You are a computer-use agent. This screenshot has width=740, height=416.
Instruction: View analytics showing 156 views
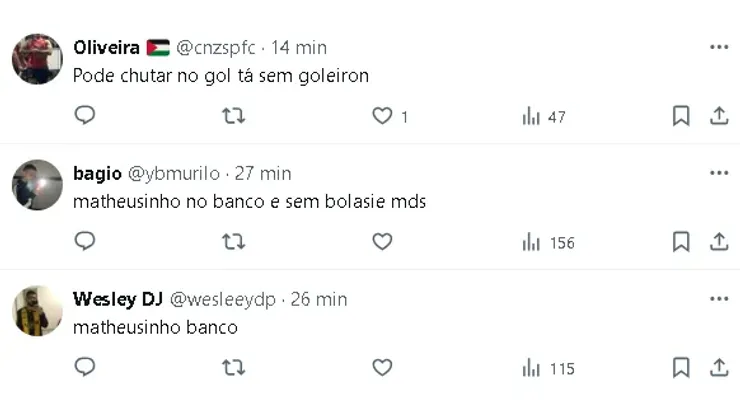tap(548, 243)
